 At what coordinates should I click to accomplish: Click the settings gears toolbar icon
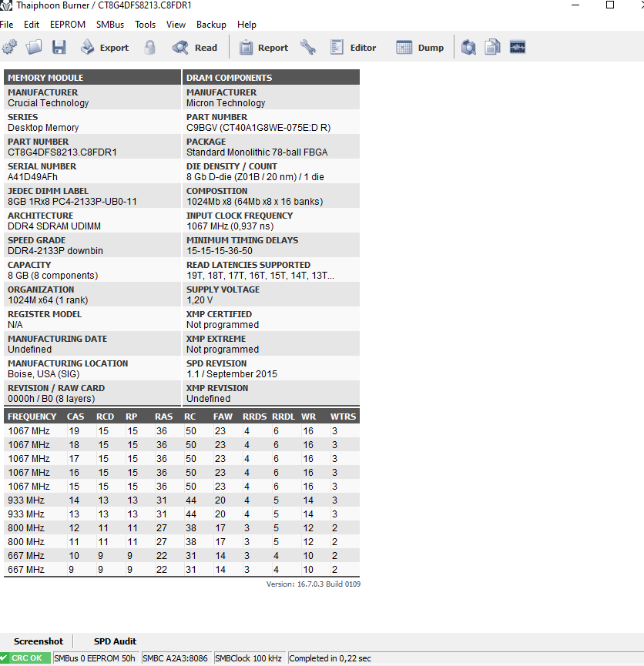click(x=10, y=47)
